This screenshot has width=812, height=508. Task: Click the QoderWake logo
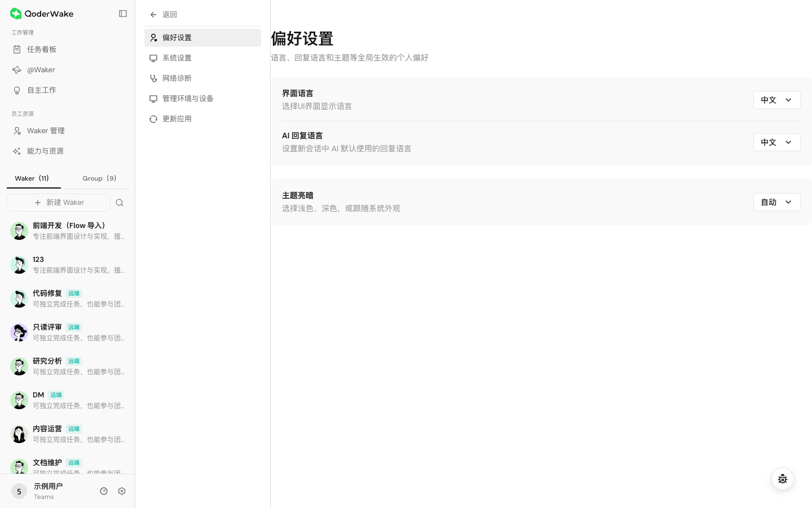tap(42, 14)
